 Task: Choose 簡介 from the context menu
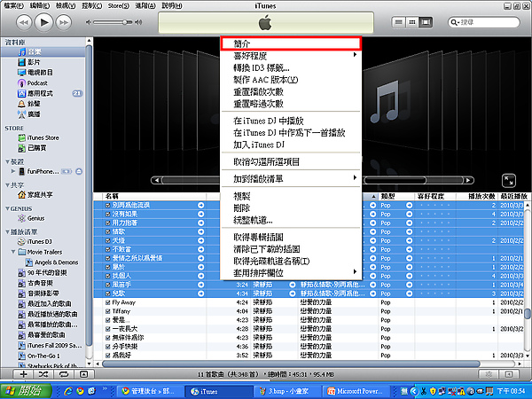[291, 43]
